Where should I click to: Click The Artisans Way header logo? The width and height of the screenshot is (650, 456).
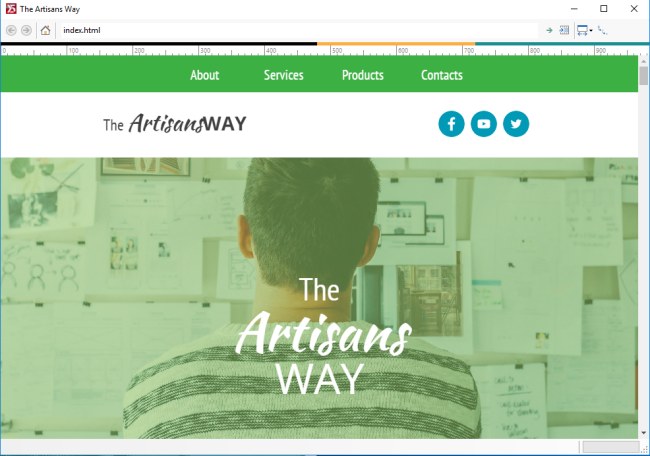point(175,124)
